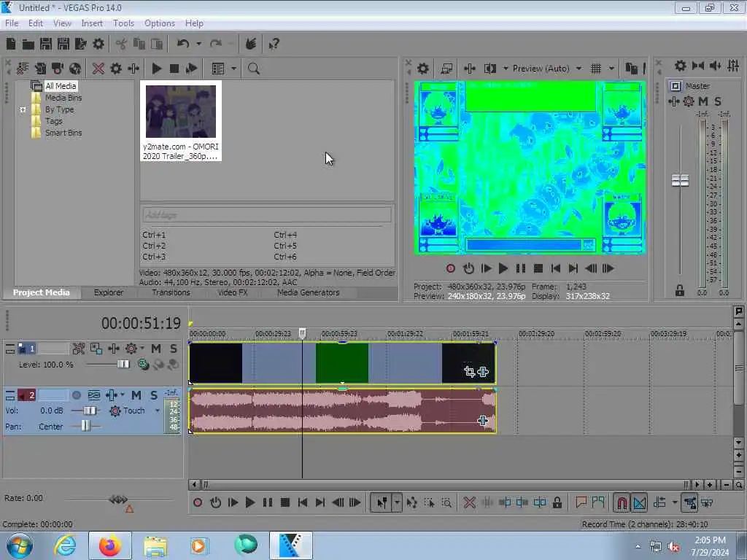
Task: Open Touch automation mode dropdown on track 2
Action: point(158,411)
